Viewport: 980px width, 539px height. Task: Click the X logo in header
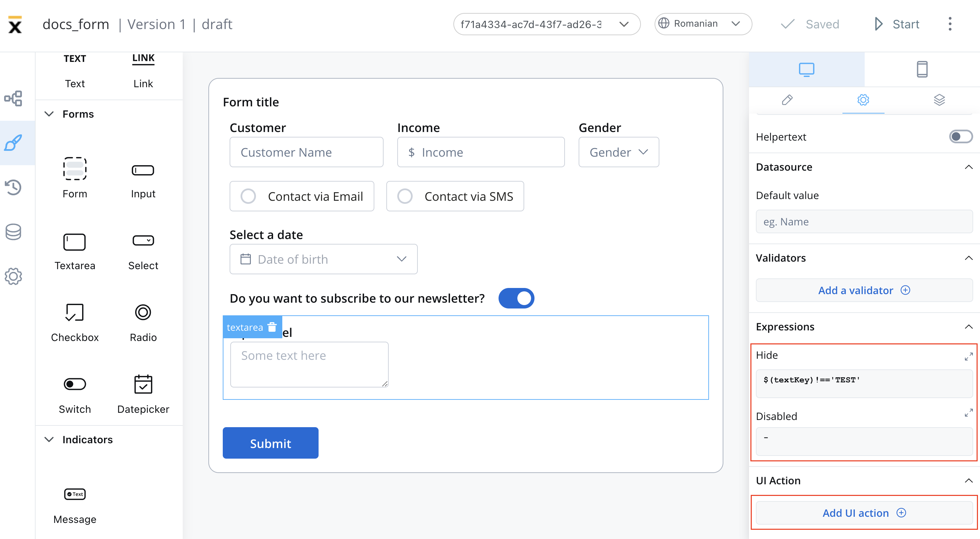[15, 25]
